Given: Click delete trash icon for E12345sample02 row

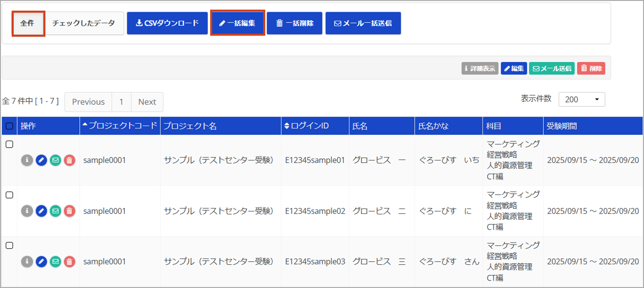Looking at the screenshot, I should (x=69, y=211).
